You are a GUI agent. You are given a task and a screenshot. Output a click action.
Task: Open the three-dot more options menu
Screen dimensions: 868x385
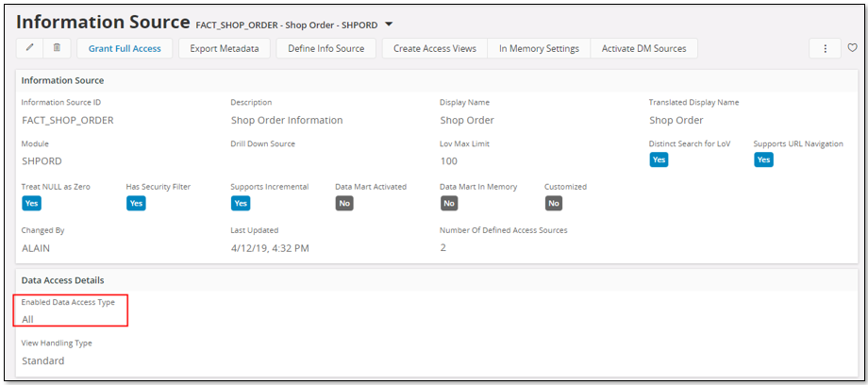[x=826, y=48]
